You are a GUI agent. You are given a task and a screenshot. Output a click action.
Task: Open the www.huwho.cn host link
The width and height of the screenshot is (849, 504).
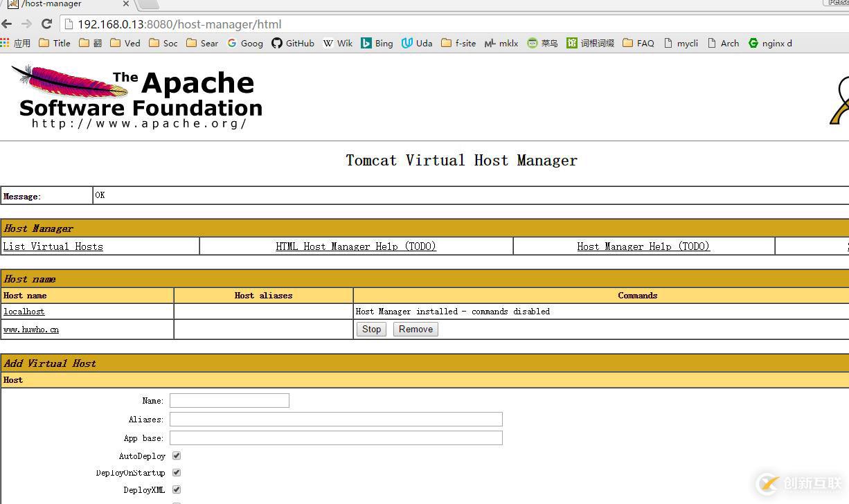tap(31, 330)
